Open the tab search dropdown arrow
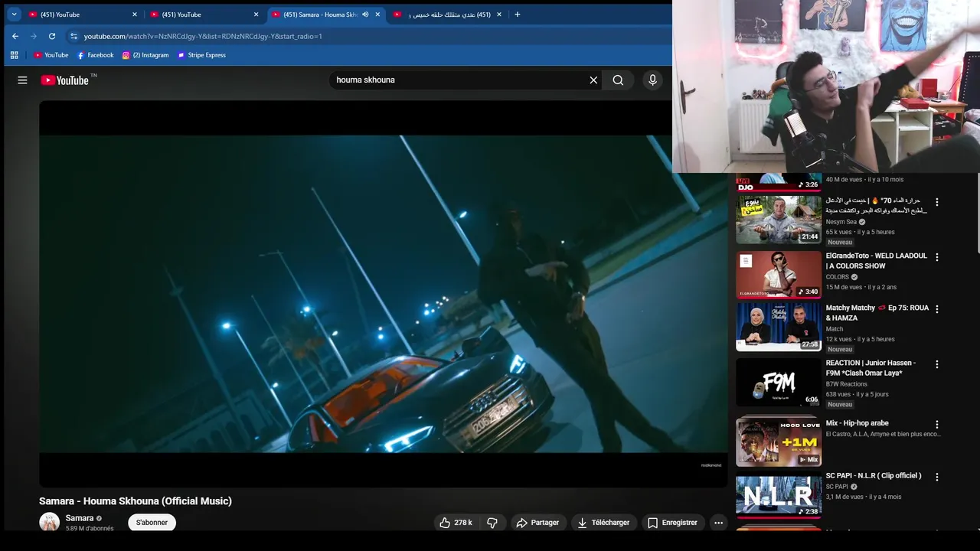 pos(14,15)
